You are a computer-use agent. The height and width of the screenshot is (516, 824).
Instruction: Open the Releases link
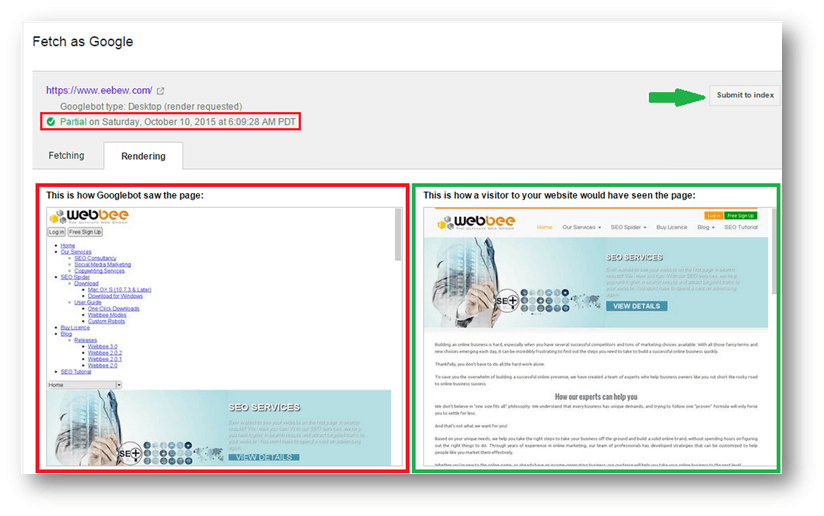coord(86,340)
